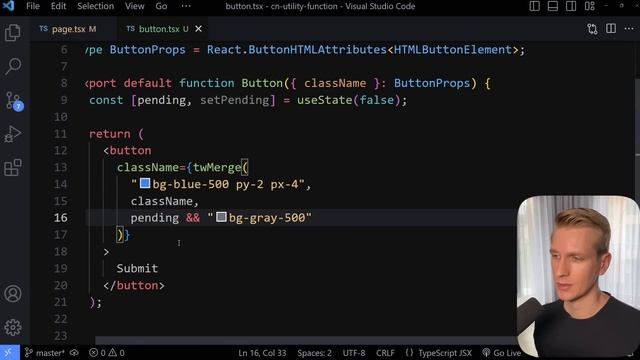Open the Accounts menu
This screenshot has width=640, height=360.
[13, 293]
